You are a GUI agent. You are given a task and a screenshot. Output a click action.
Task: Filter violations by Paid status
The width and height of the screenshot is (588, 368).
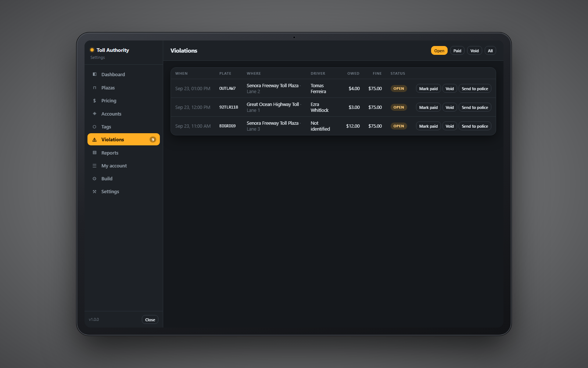pyautogui.click(x=457, y=51)
